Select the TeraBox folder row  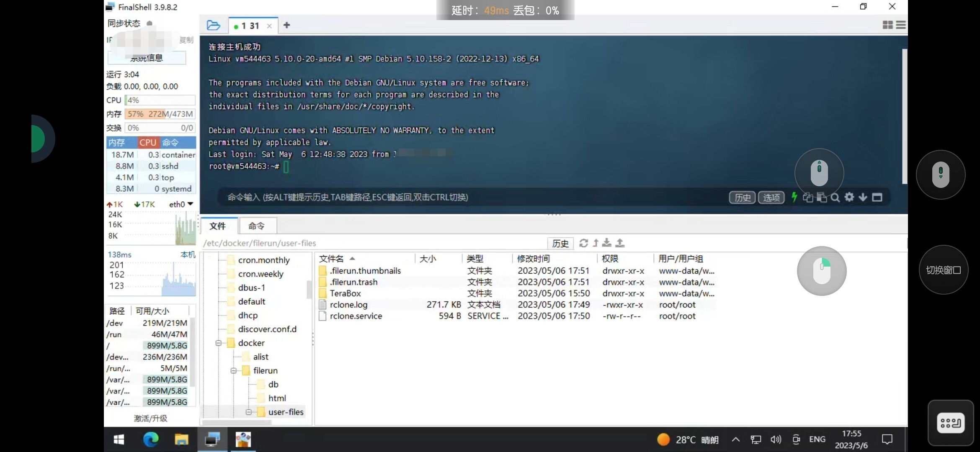coord(516,293)
